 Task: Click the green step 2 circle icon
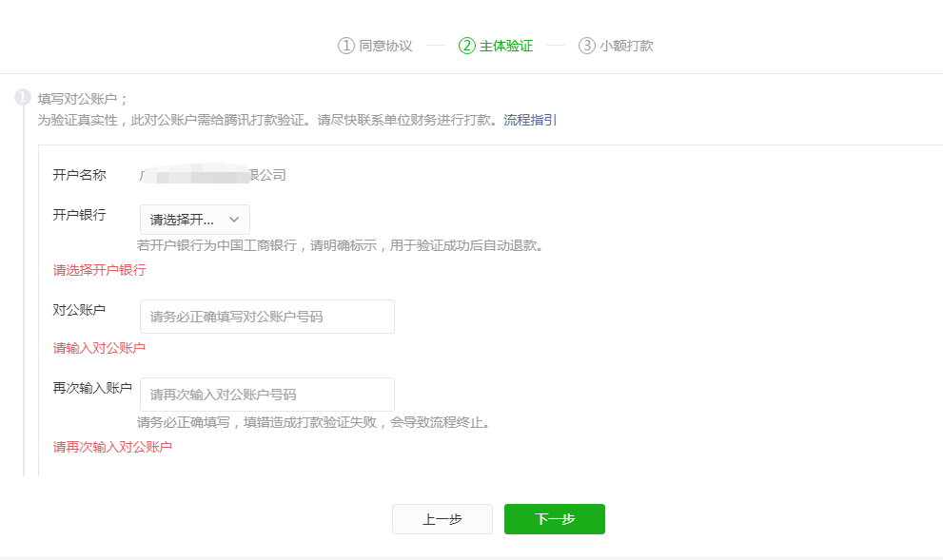pos(466,46)
